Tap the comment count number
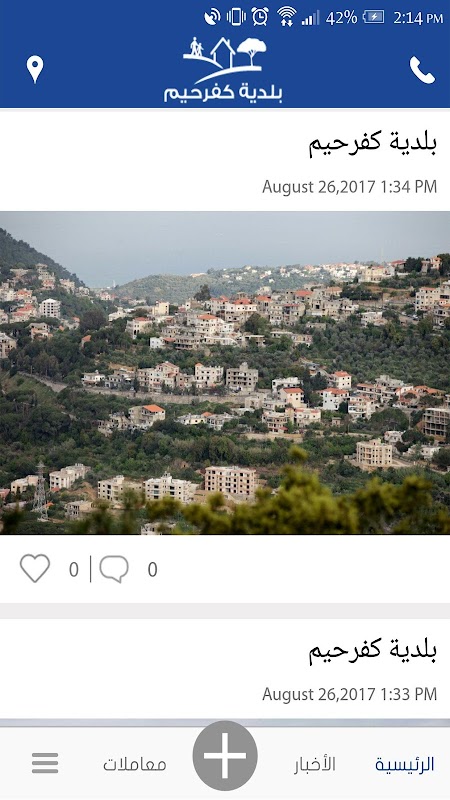This screenshot has height=800, width=450. tap(152, 569)
